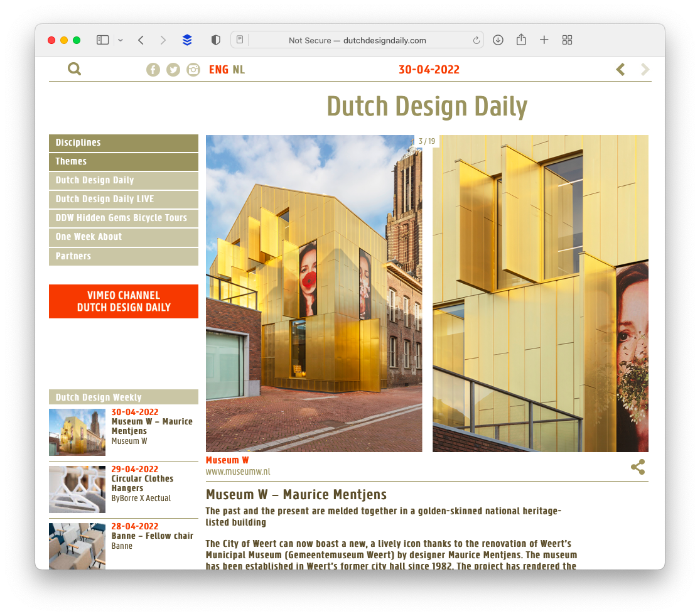Expand the Disciplines menu
700x616 pixels.
click(124, 143)
